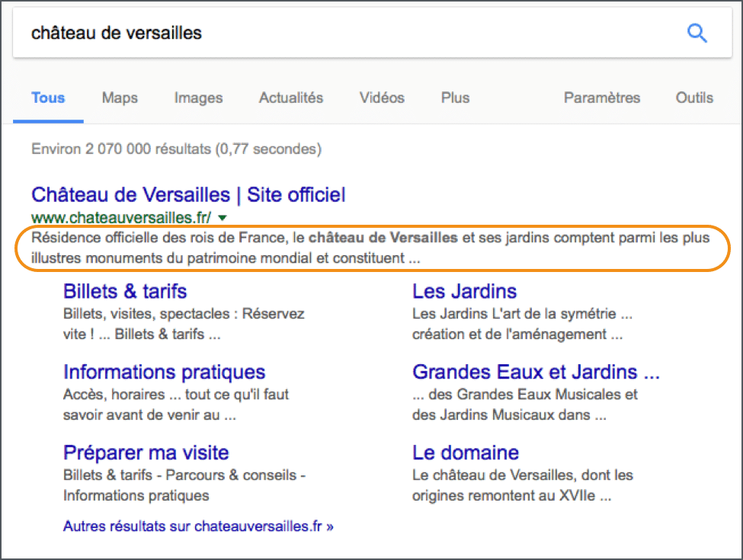Click the 'Parcours & conseils' description text
Screen dimensions: 743x560
184,485
